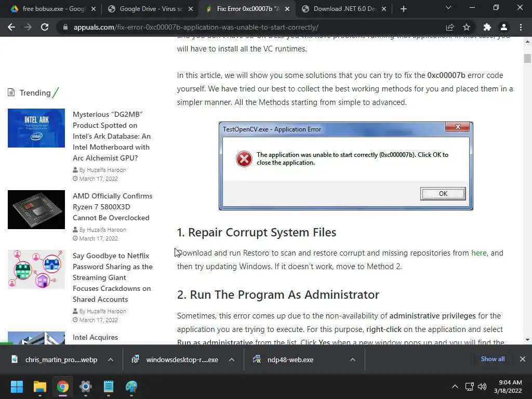The width and height of the screenshot is (532, 399).
Task: Click Show all downloads
Action: (x=493, y=358)
